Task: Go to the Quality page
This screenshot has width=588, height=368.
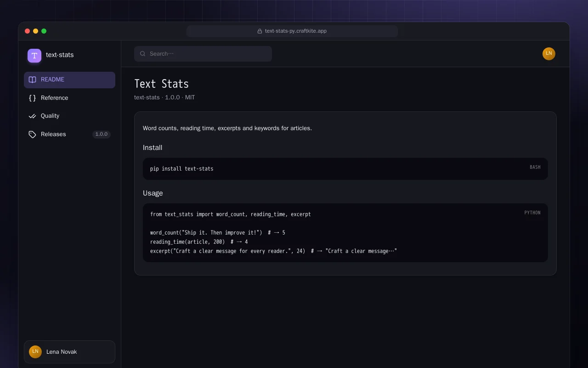Action: (x=69, y=116)
